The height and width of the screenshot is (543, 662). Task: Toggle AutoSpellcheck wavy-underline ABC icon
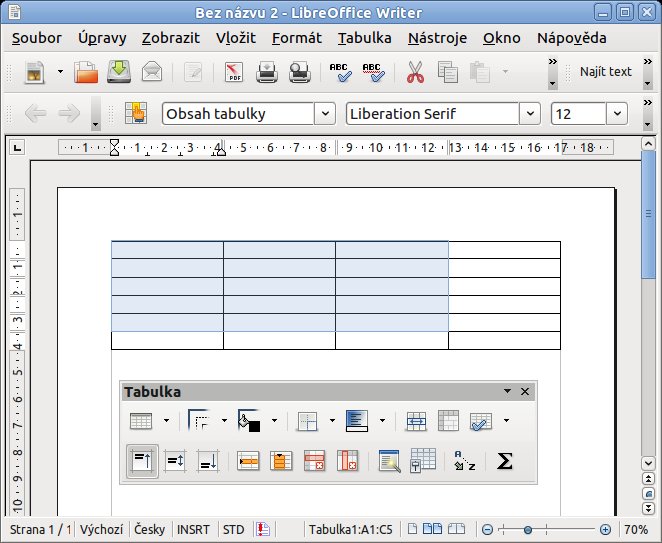[x=373, y=72]
